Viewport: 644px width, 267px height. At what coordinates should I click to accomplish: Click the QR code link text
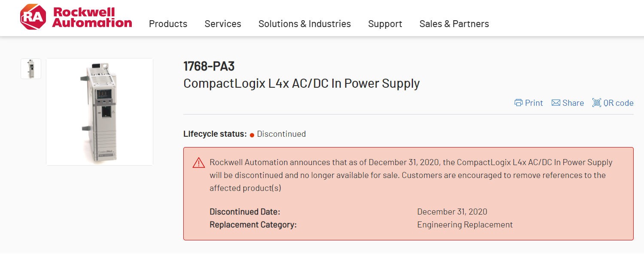[618, 103]
